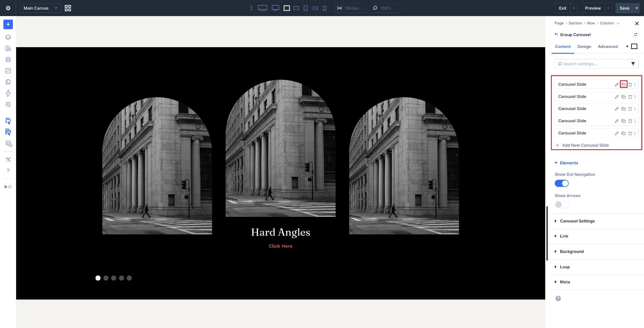Screen dimensions: 644x328
Task: Expand the Carousel Settings section
Action: coord(577,221)
